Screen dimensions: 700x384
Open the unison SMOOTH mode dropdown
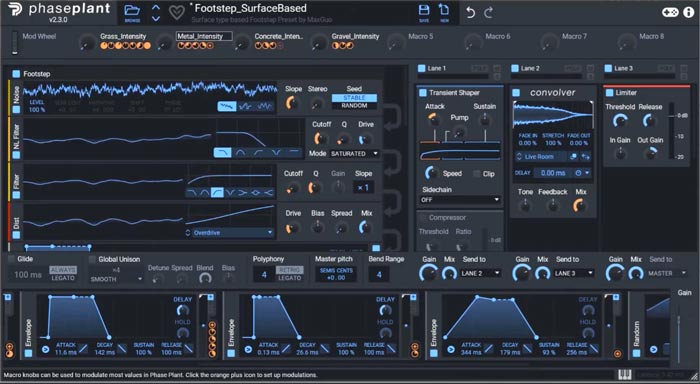(x=116, y=279)
